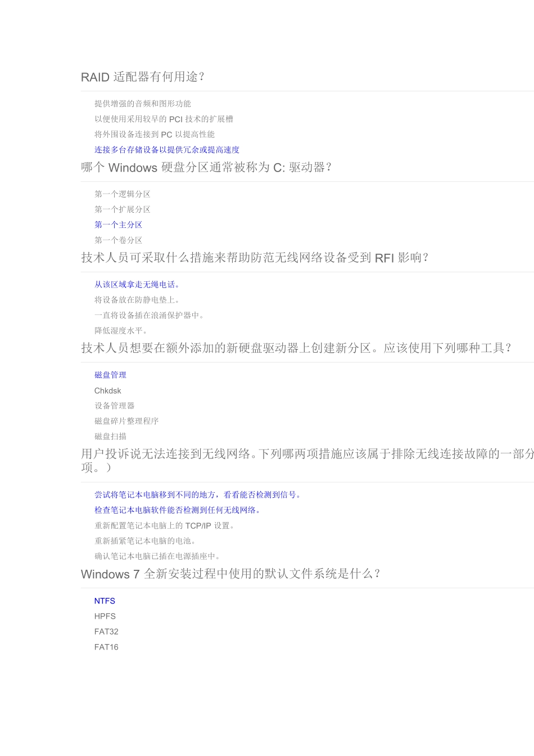Choose answer '将外围设备连接到 PC 以提高性能'
The image size is (534, 756).
click(x=155, y=134)
